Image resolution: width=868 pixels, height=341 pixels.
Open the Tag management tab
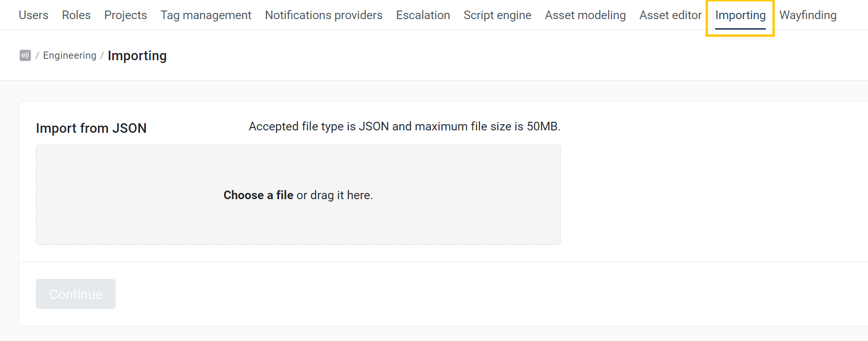206,15
